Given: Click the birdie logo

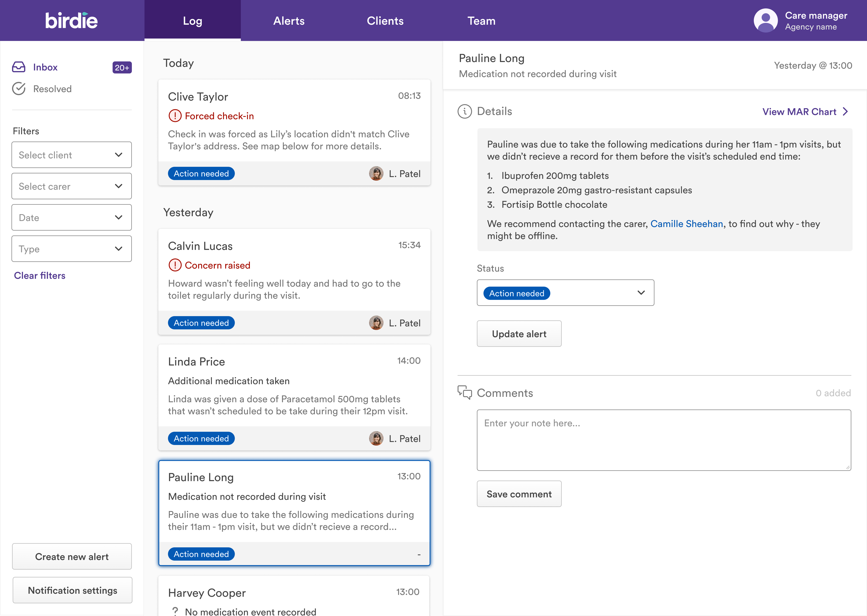Looking at the screenshot, I should [71, 20].
